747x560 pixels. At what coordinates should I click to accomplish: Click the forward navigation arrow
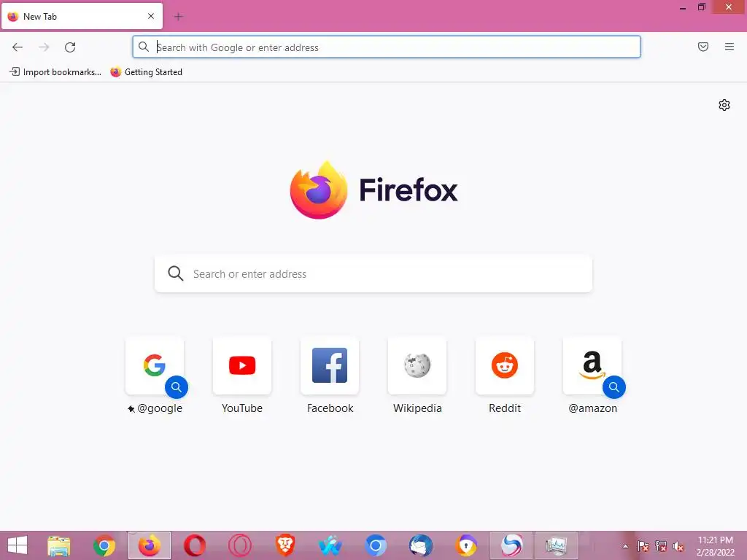pyautogui.click(x=44, y=47)
